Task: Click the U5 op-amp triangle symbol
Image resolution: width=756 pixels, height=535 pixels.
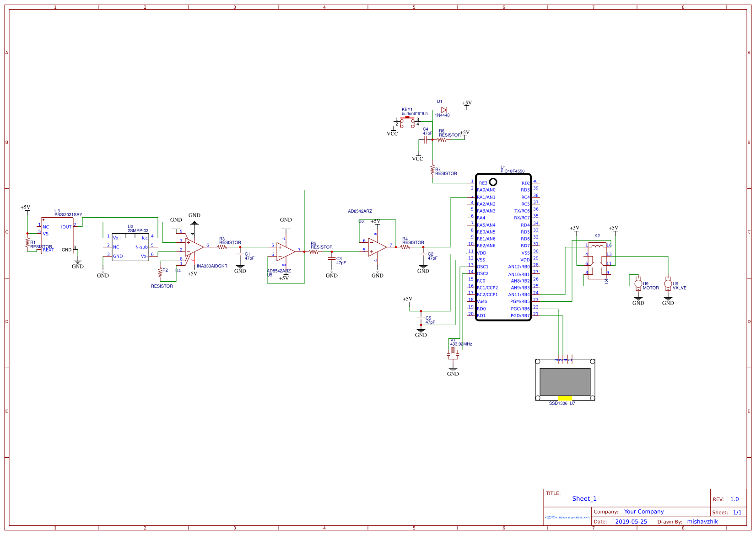Action: tap(286, 251)
